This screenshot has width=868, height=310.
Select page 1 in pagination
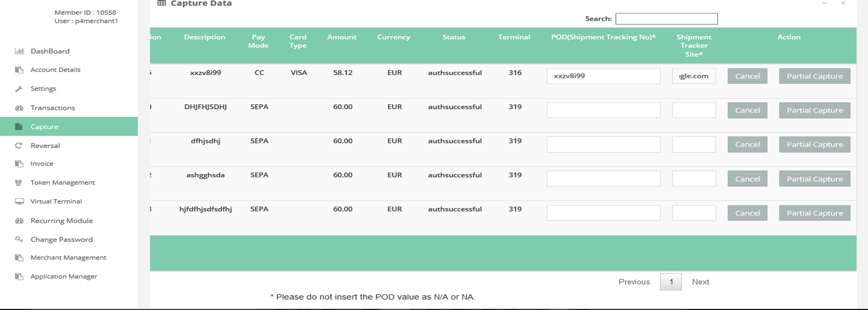(x=671, y=282)
